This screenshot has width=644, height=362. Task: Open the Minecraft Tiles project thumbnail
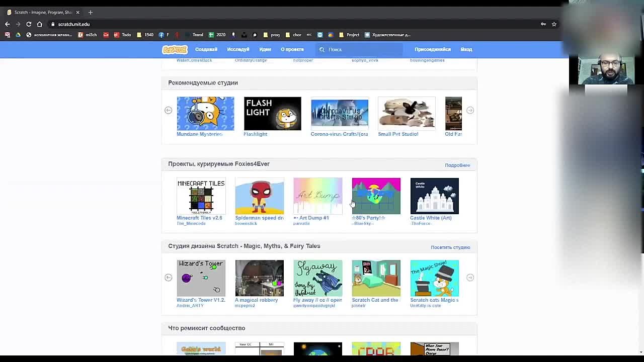coord(201,196)
